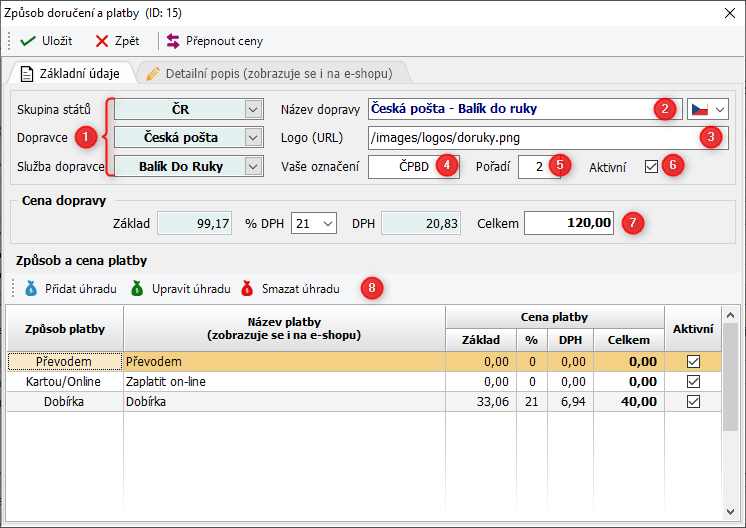Open the Dopravce dropdown arrow
This screenshot has height=528, width=746.
[x=253, y=138]
